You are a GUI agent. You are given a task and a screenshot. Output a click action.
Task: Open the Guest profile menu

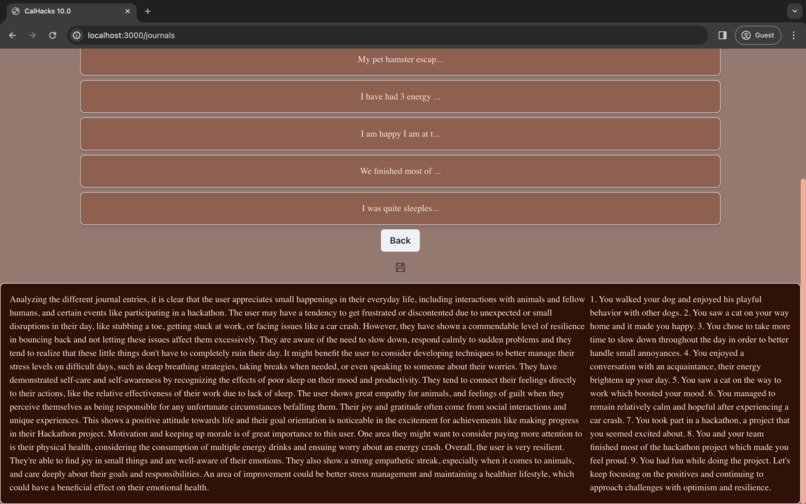(758, 35)
